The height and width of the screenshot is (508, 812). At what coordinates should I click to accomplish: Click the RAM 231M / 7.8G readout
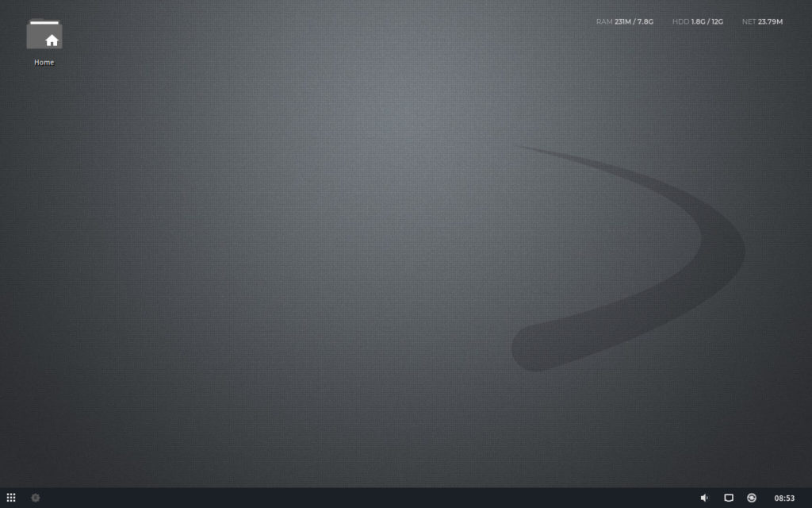pos(625,21)
